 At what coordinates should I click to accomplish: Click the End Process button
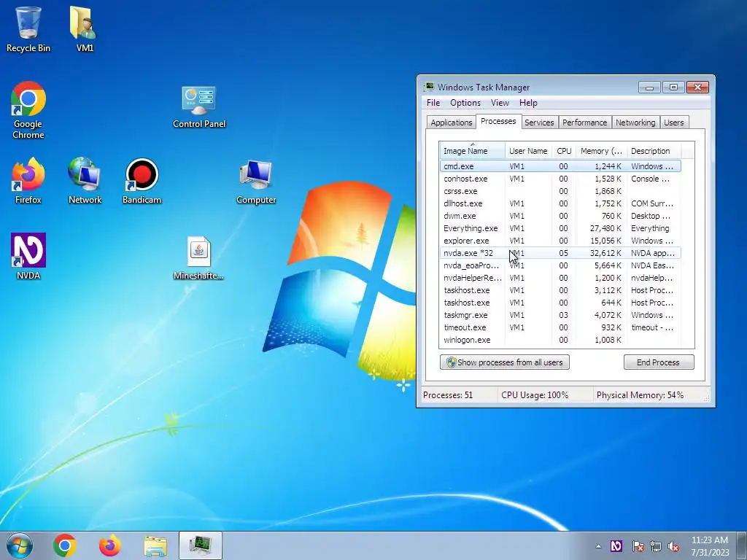(x=659, y=362)
